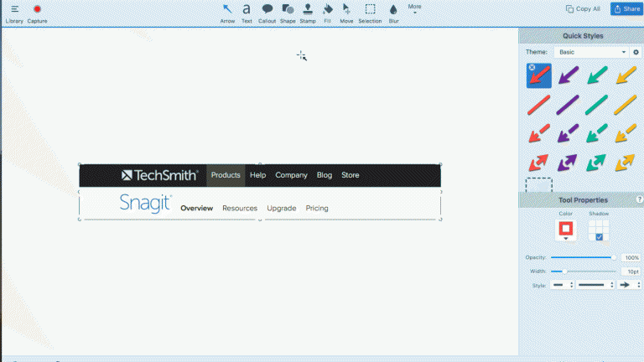Pick the Shape tool
This screenshot has height=362, width=644.
(288, 13)
